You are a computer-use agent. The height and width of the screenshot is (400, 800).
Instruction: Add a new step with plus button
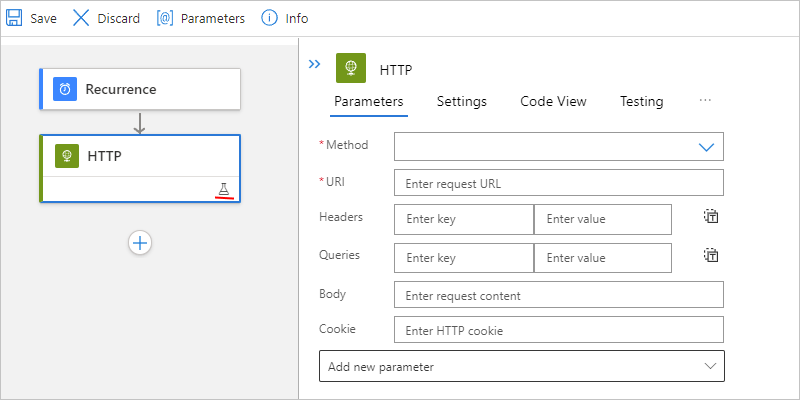point(140,242)
